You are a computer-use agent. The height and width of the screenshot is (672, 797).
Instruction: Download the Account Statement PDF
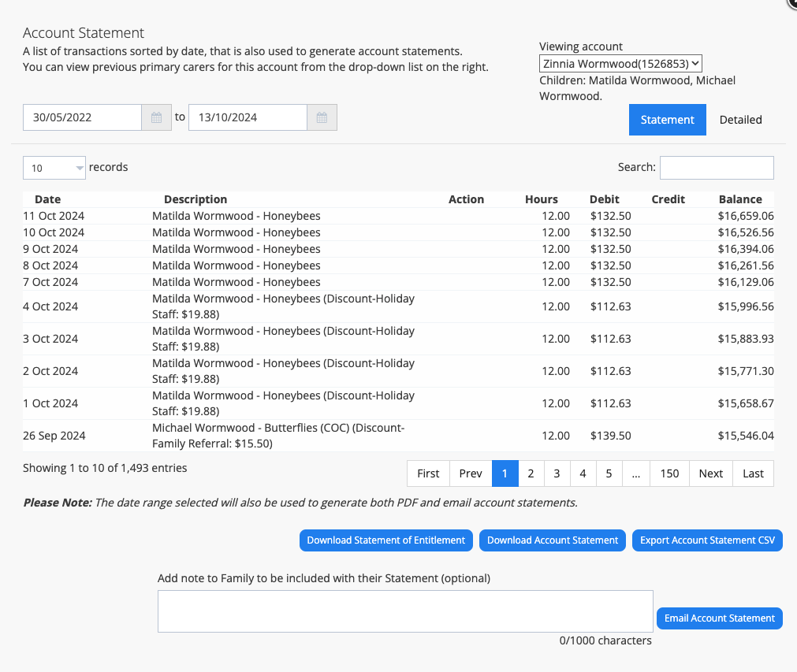point(552,540)
